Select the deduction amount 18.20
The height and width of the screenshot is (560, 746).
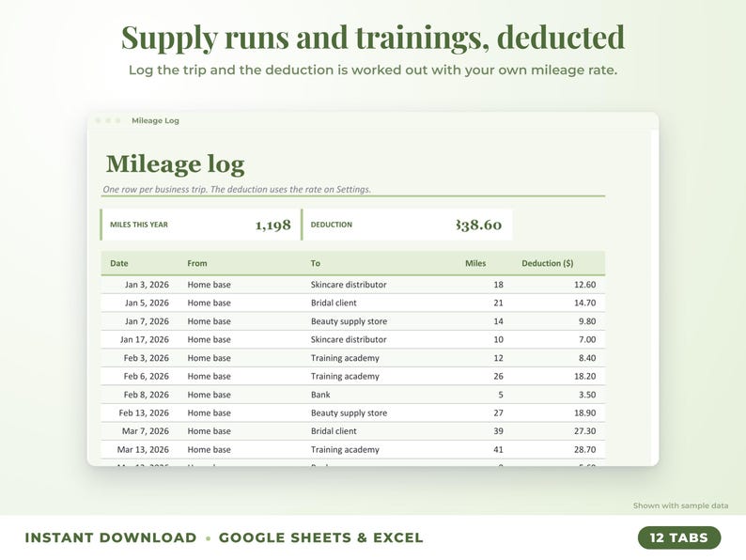tap(584, 376)
